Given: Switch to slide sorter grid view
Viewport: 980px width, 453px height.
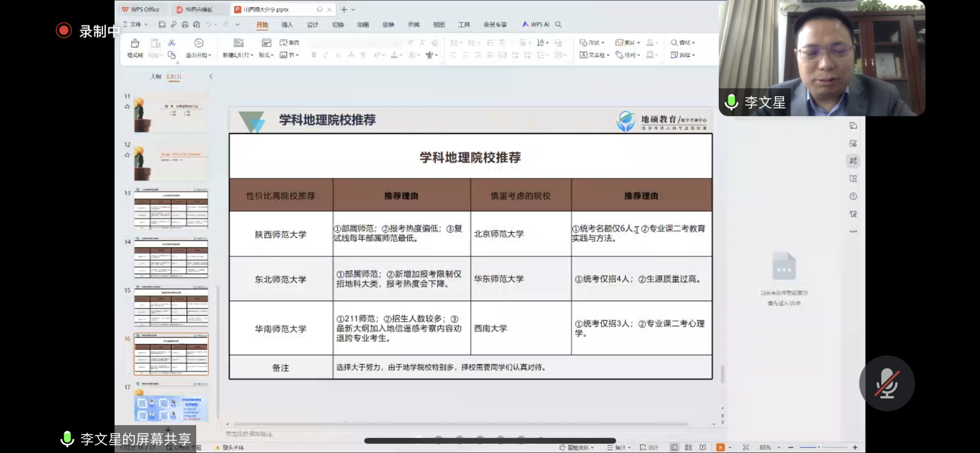Looking at the screenshot, I should tap(688, 447).
